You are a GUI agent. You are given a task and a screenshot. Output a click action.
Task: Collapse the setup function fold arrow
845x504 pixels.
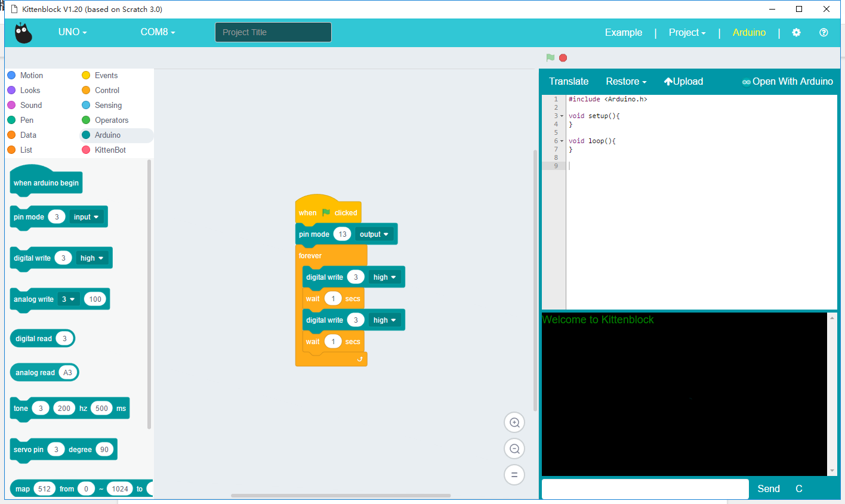562,116
